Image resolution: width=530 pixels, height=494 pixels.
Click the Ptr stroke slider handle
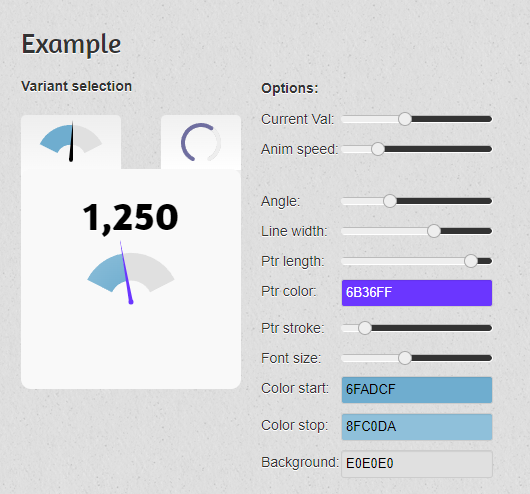coord(365,328)
